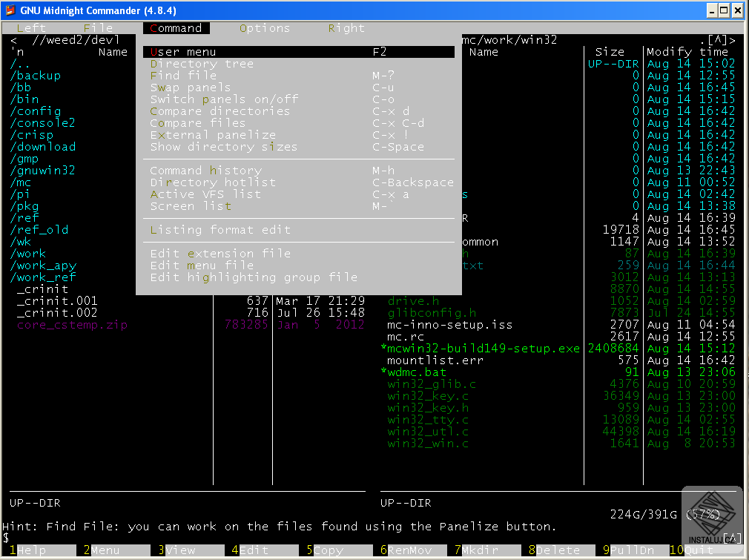The height and width of the screenshot is (560, 749).
Task: Click the left panel '<' history arrow
Action: coord(14,40)
